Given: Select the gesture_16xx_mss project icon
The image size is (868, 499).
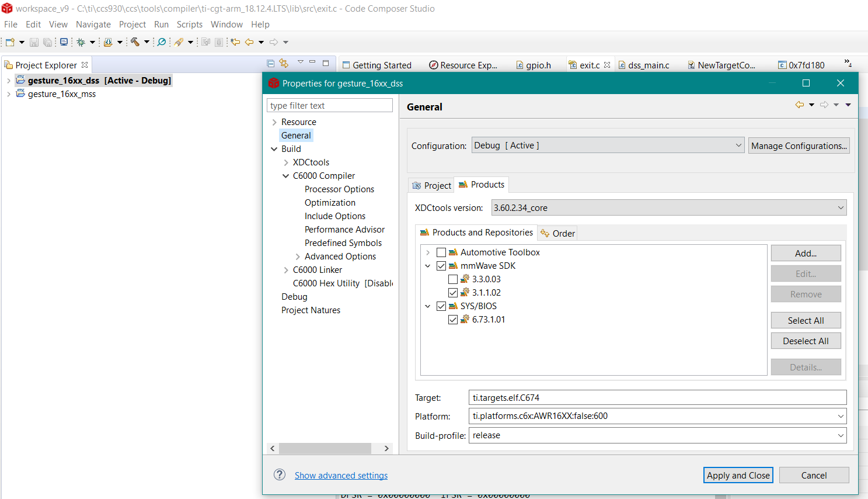Looking at the screenshot, I should [x=20, y=93].
